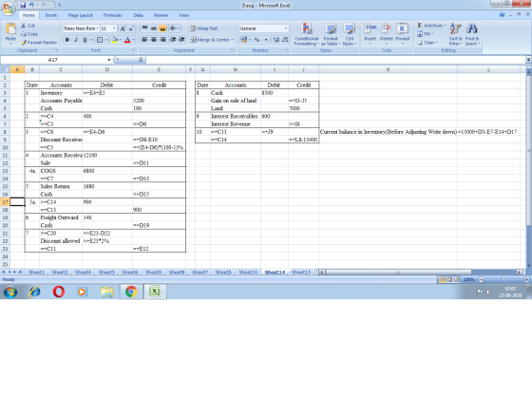Click the Decrease Indent icon
The image size is (532, 396).
(x=173, y=40)
